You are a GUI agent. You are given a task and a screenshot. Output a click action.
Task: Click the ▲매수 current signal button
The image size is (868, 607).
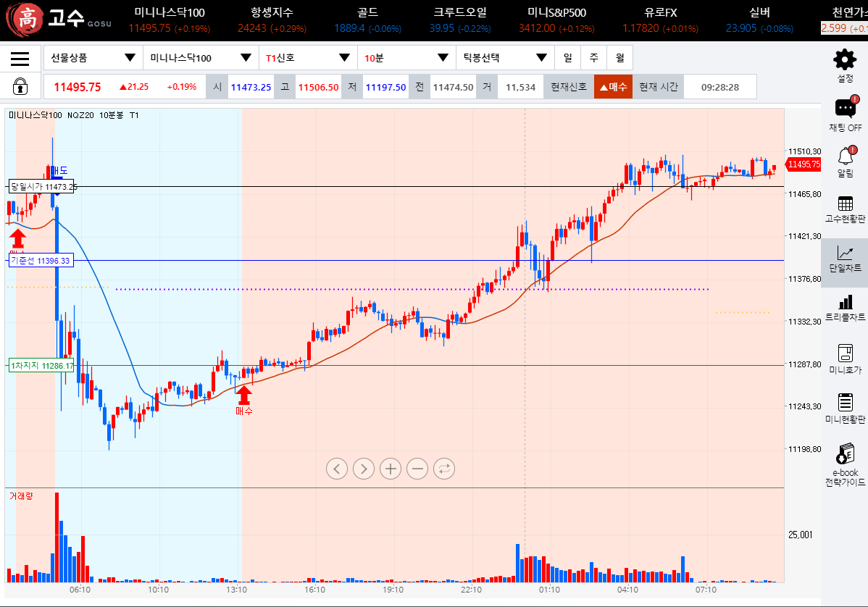(614, 87)
